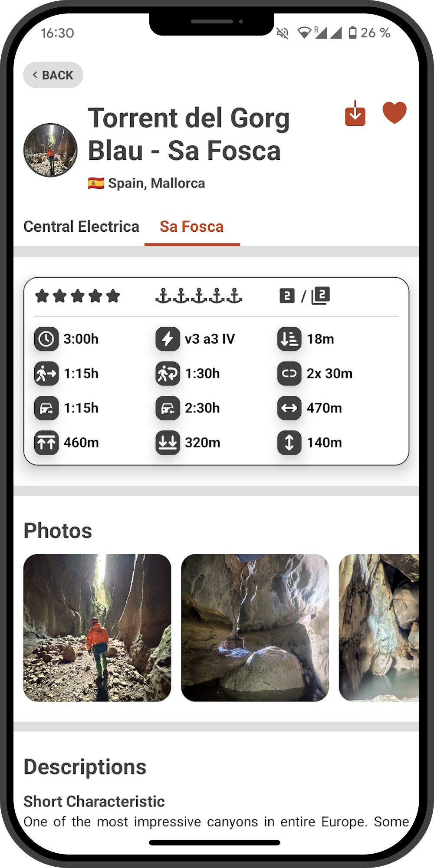Viewport: 434px width, 868px height.
Task: Open the photo of the orange-jacket hiker
Action: (97, 628)
